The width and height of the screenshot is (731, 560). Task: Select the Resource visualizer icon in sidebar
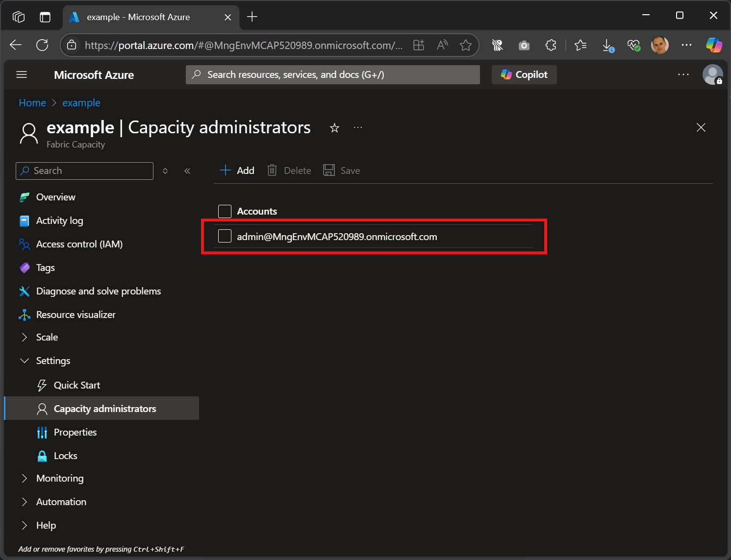pos(25,314)
